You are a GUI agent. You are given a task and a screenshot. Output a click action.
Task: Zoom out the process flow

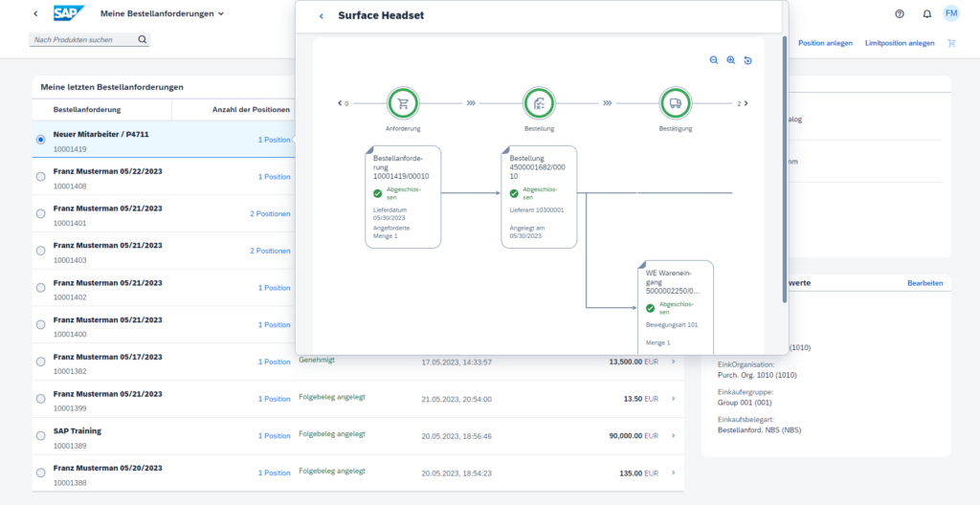point(714,60)
